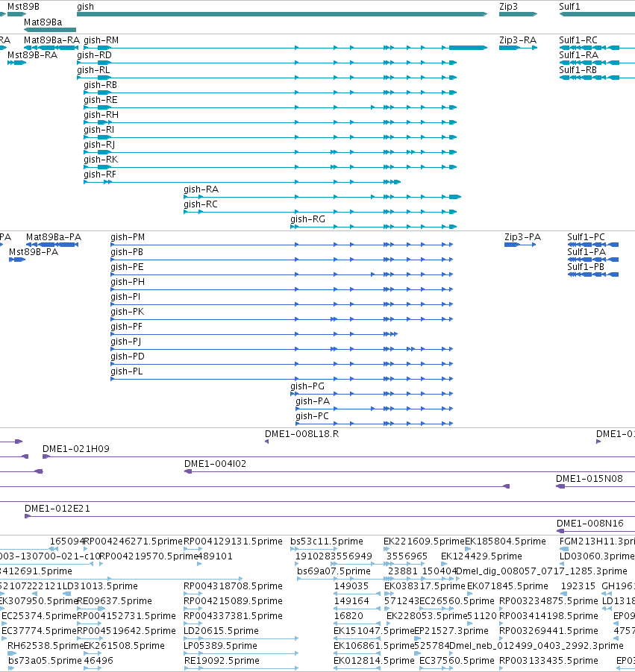The width and height of the screenshot is (635, 672).
Task: Click the Mst89B gene label
Action: [x=24, y=7]
